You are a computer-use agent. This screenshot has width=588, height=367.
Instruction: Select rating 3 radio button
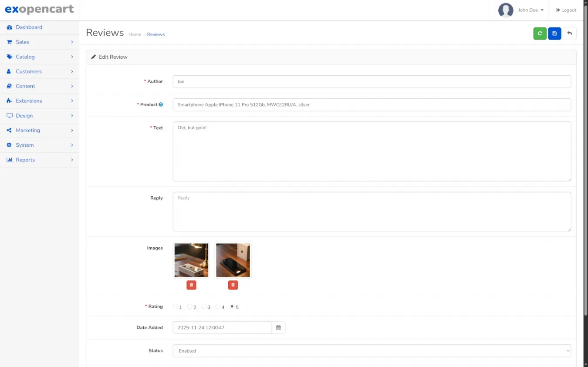point(204,306)
